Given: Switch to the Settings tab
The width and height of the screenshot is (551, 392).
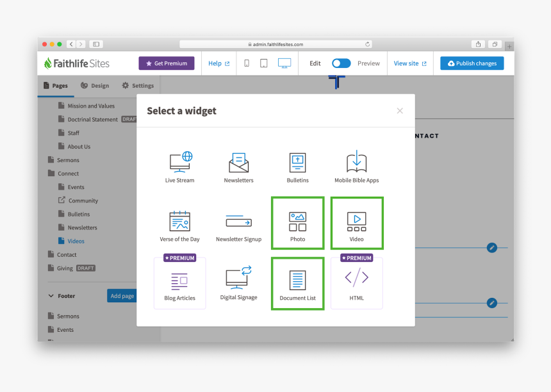Looking at the screenshot, I should click(x=138, y=86).
